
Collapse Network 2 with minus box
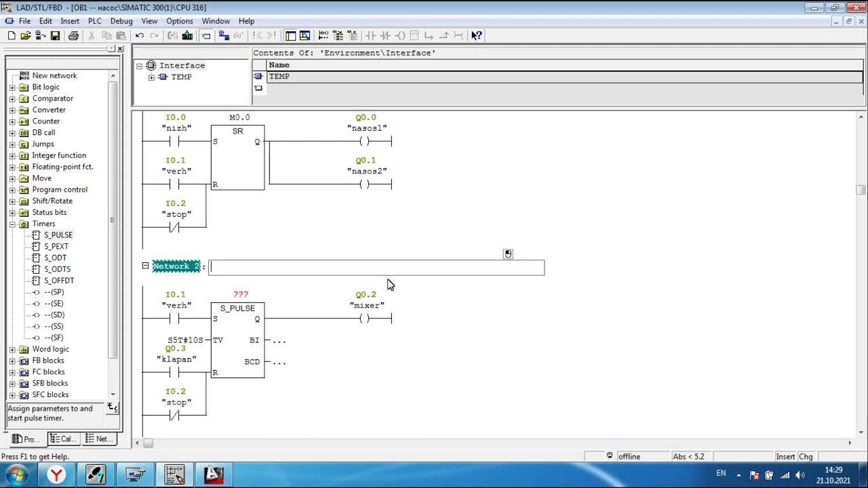pos(145,266)
